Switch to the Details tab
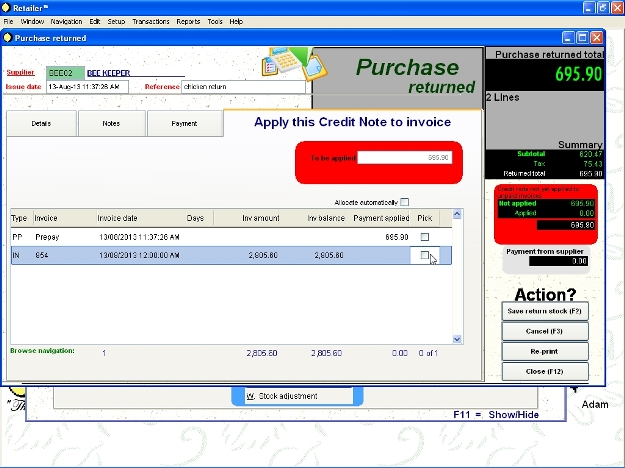This screenshot has height=468, width=625. (41, 124)
